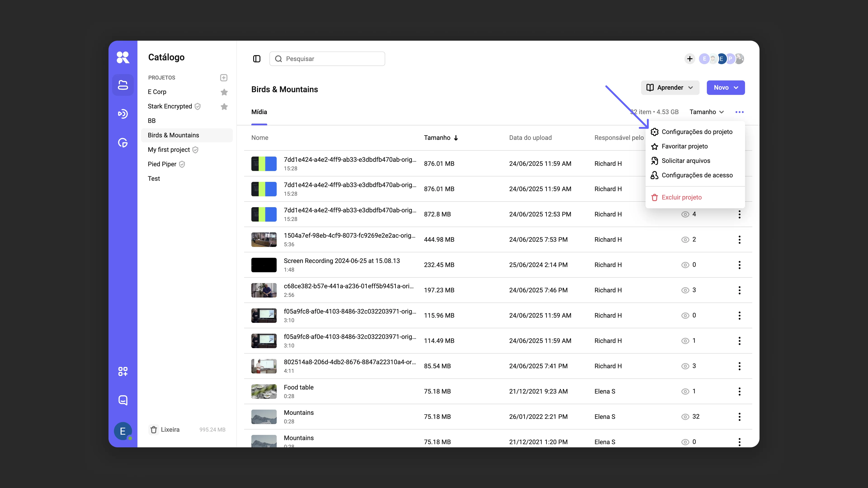Open the Test project
This screenshot has height=488, width=868.
coord(187,179)
